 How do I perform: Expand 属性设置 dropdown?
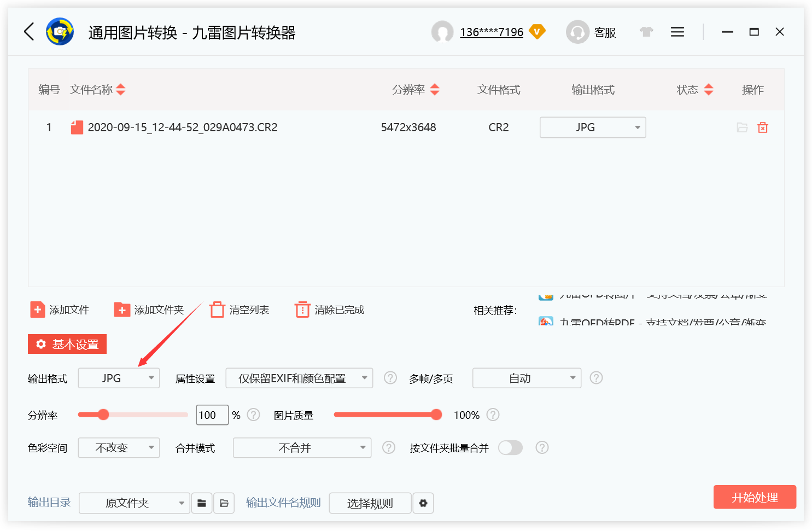tap(299, 378)
